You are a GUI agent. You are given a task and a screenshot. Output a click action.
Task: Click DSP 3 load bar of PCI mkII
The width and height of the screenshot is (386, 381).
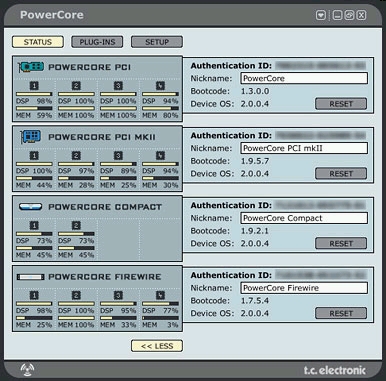118,164
